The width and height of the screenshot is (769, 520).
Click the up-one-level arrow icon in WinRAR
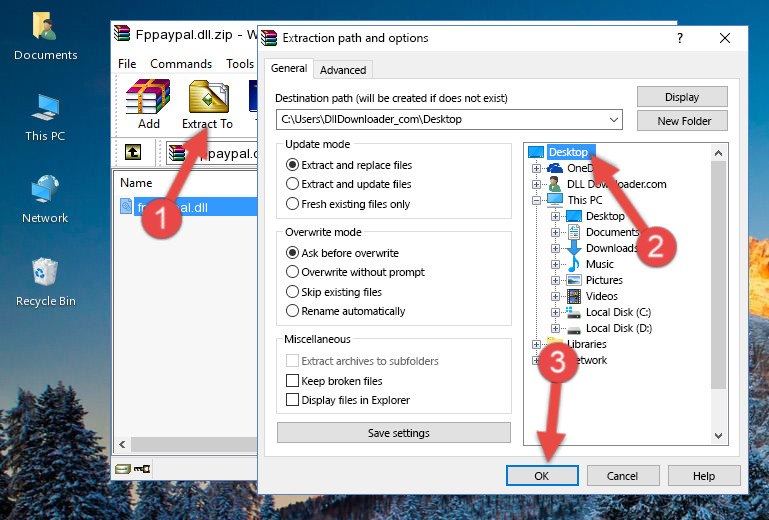pos(133,152)
